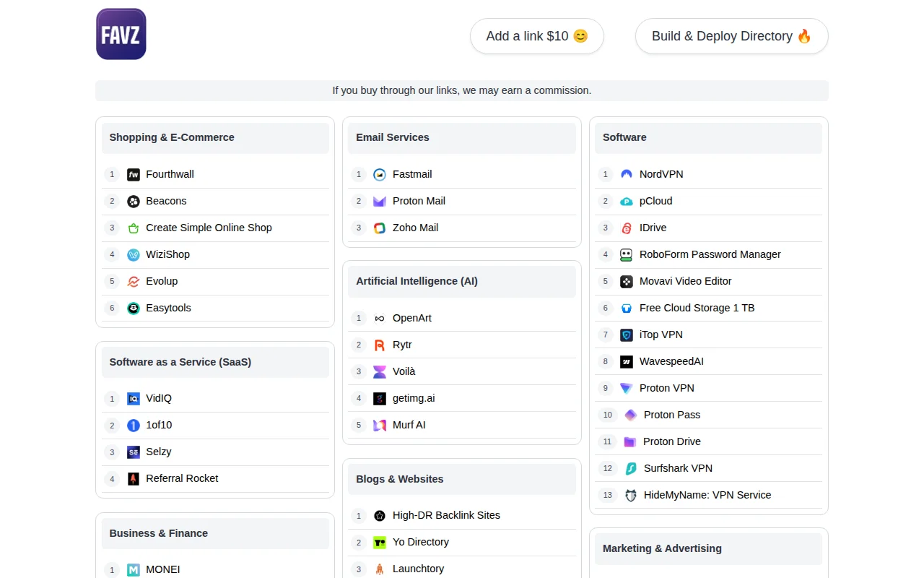924x578 pixels.
Task: Click the FAVZ logo
Action: 121,34
